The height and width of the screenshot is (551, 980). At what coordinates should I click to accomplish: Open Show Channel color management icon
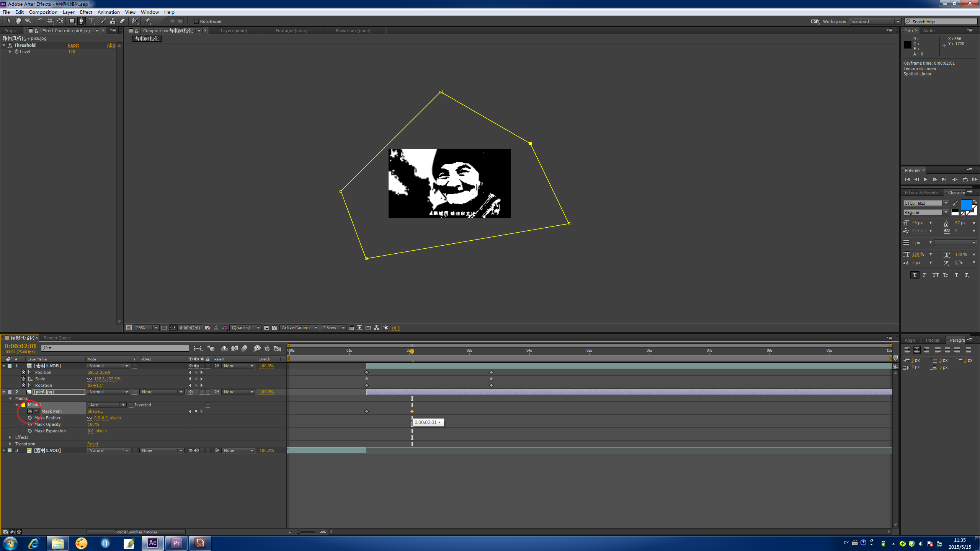click(225, 328)
